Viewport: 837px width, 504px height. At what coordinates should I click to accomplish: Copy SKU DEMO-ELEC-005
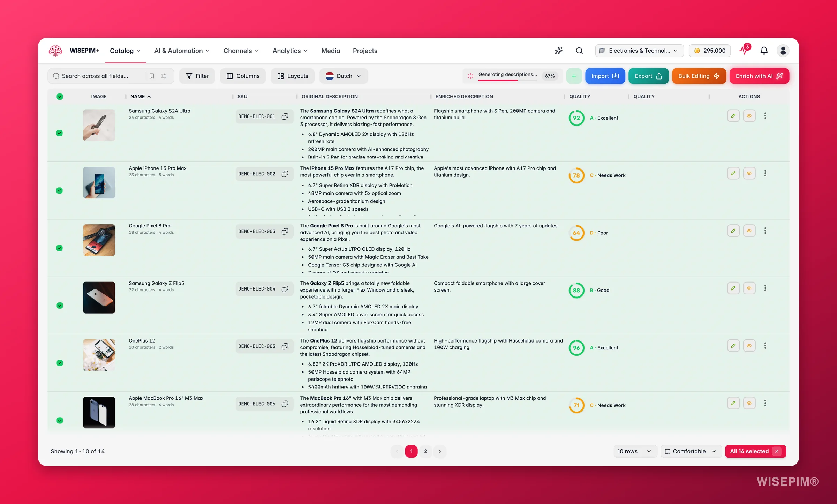[285, 346]
